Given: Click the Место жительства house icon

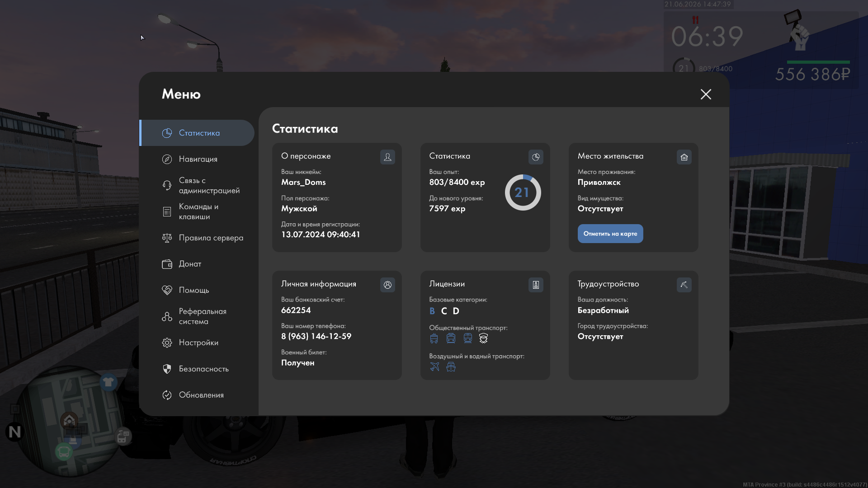Looking at the screenshot, I should [684, 157].
